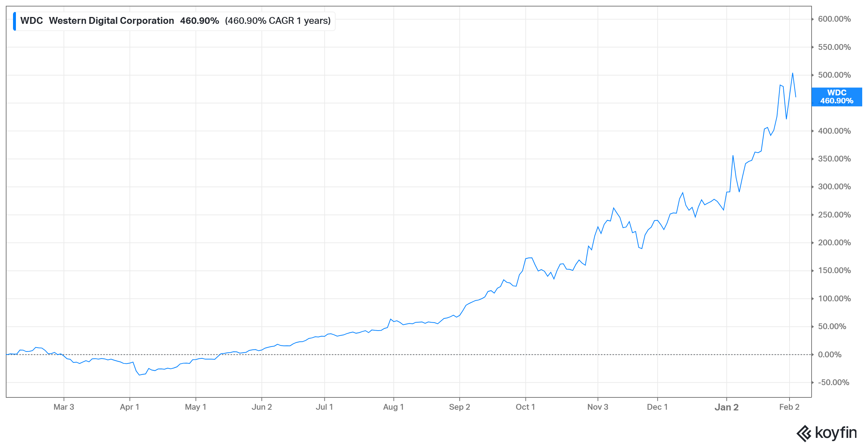Click the 500.00% y-axis label
Image resolution: width=868 pixels, height=448 pixels.
tap(834, 75)
